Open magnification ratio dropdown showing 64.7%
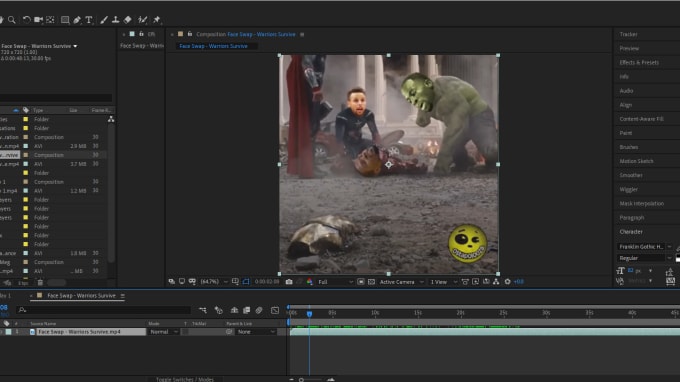The width and height of the screenshot is (680, 382). 214,282
